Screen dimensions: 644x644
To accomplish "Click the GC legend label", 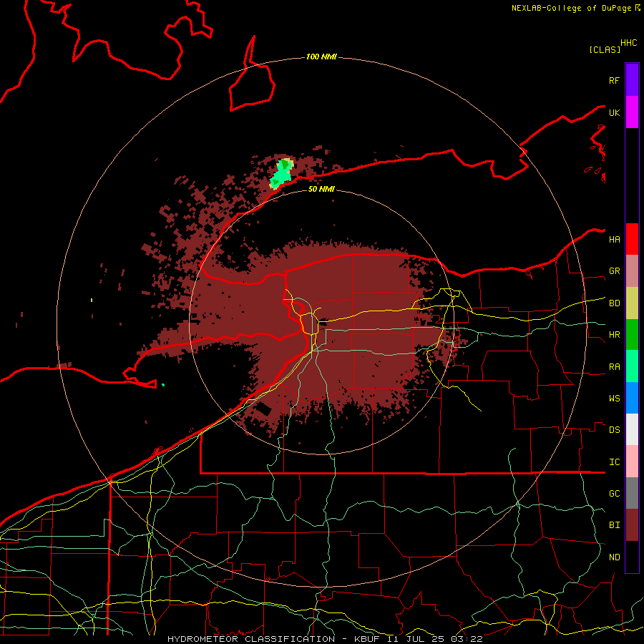I will point(615,494).
